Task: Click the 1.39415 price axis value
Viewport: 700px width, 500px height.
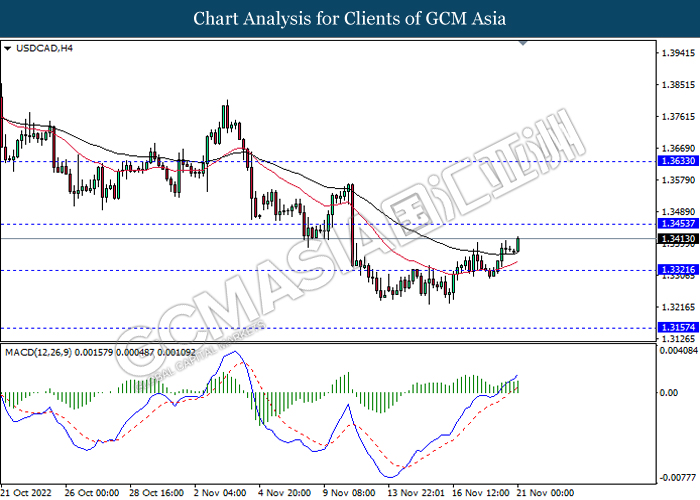Action: click(x=679, y=53)
